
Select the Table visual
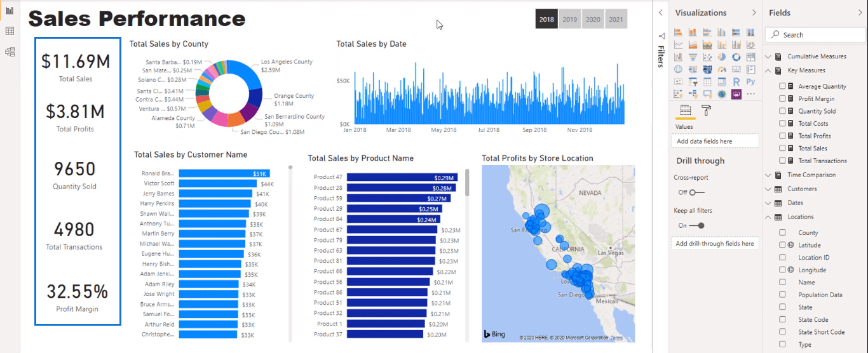point(707,81)
